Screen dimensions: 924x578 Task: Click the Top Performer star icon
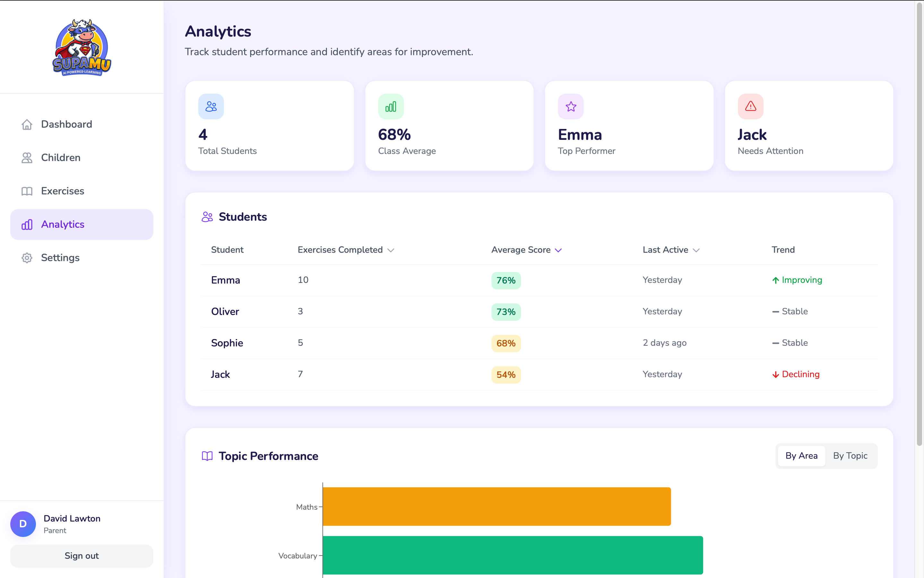[570, 106]
